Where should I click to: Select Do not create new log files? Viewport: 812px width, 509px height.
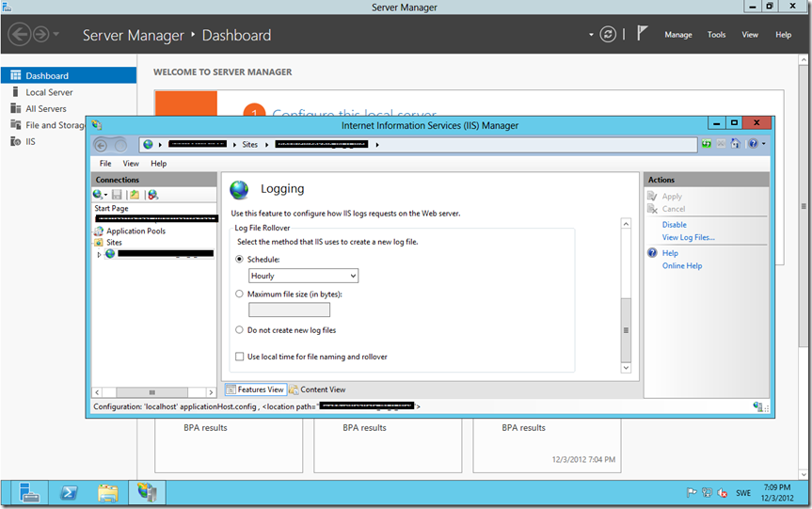click(x=239, y=330)
